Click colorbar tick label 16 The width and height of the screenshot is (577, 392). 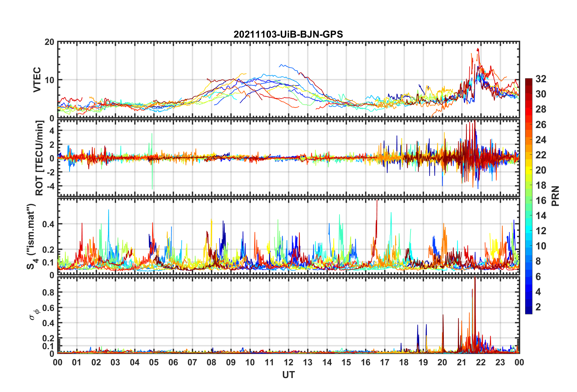click(x=541, y=201)
